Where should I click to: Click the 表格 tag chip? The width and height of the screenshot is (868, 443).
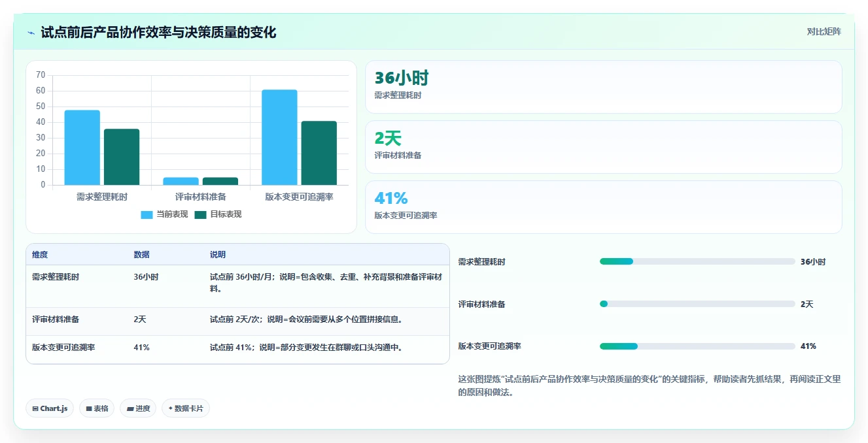tap(97, 408)
